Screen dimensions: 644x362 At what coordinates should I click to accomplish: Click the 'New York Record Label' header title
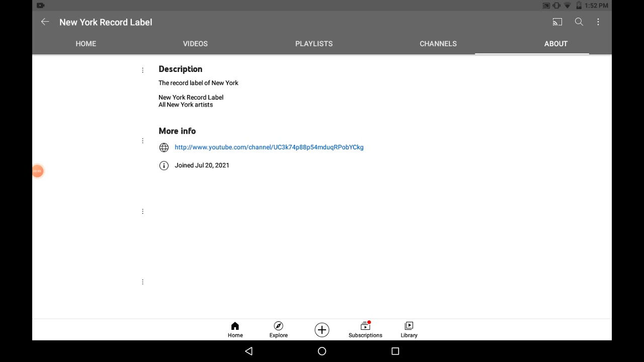coord(106,22)
